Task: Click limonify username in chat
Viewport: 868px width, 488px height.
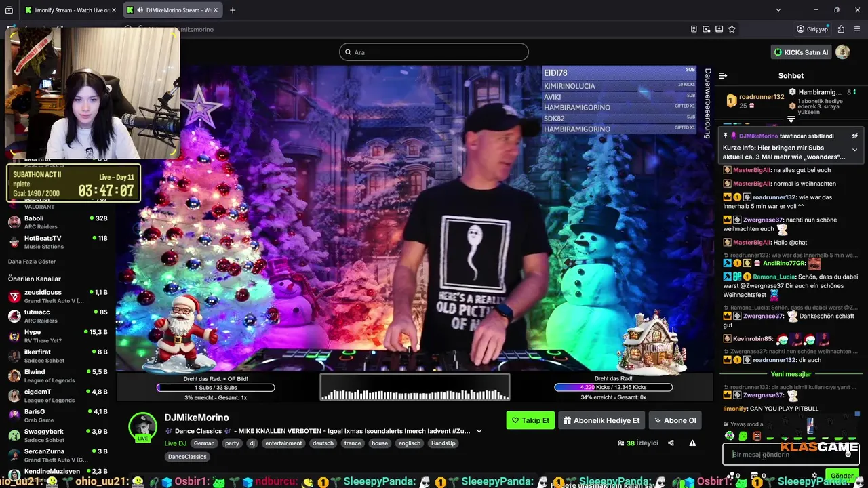Action: 734,409
